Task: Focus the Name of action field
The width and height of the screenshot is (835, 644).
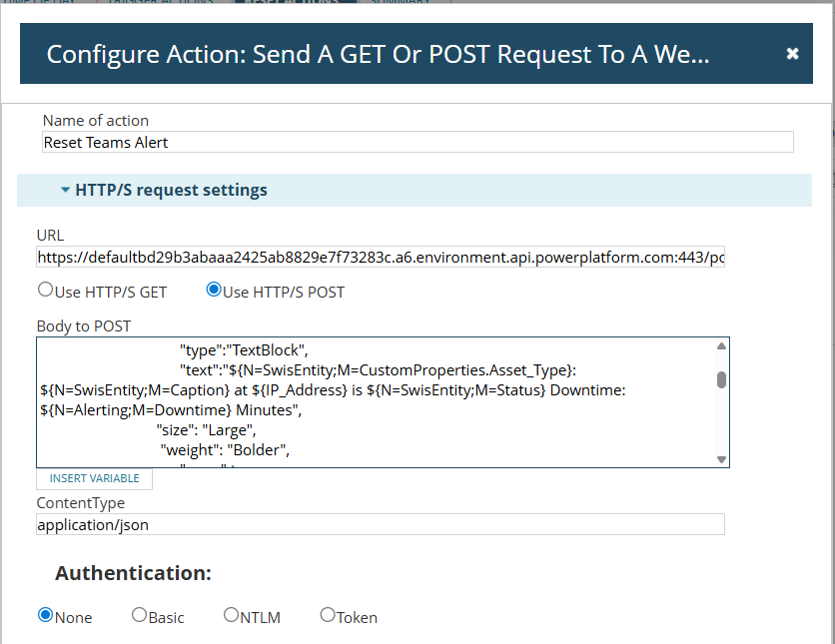Action: pyautogui.click(x=417, y=142)
